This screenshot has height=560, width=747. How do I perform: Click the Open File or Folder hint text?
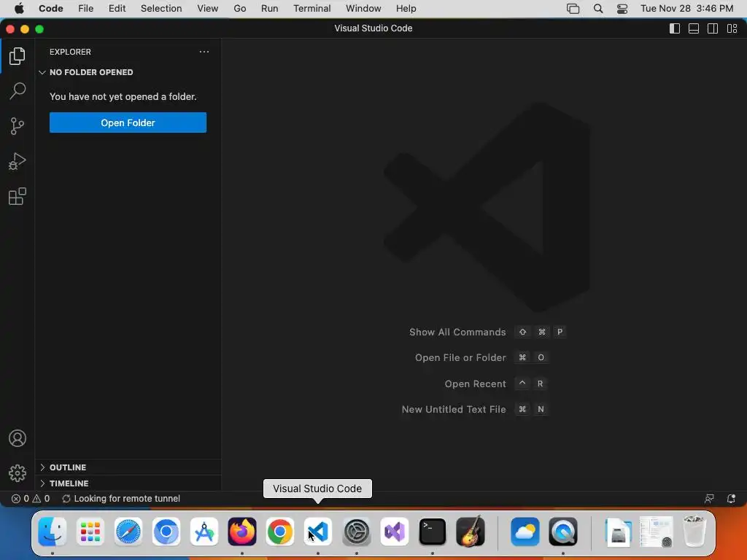(x=460, y=357)
